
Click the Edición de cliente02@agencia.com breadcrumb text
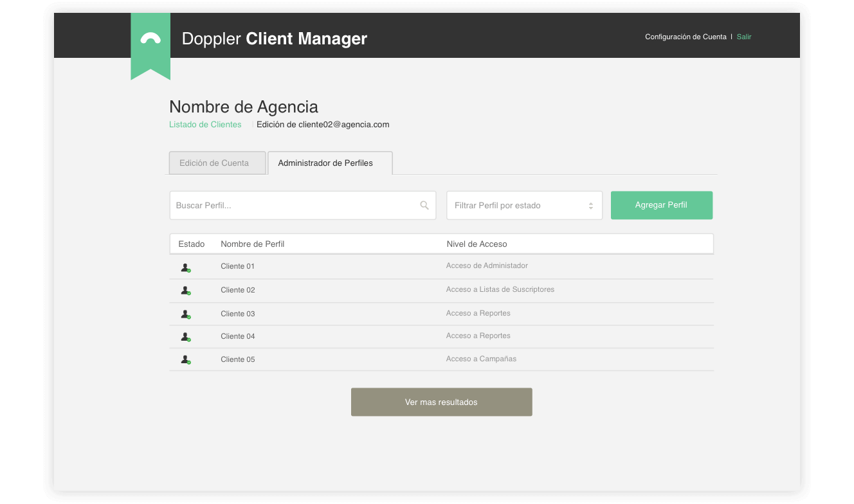[x=323, y=125]
